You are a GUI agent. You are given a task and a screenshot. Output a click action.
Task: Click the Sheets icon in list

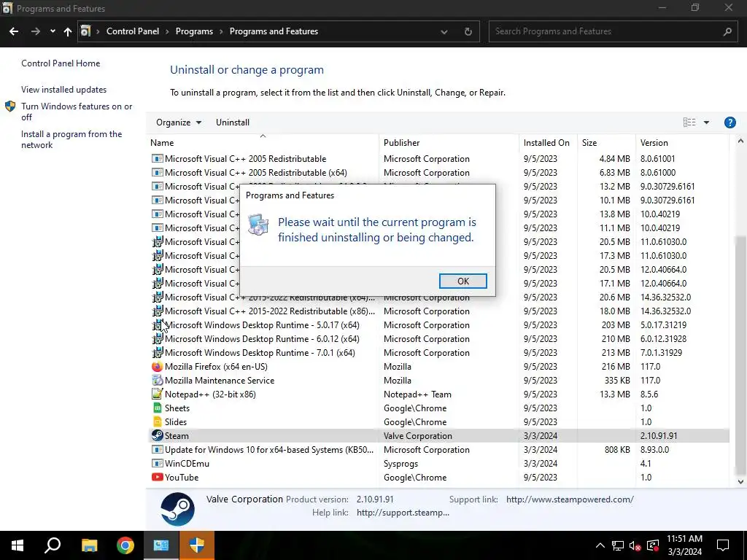click(158, 408)
